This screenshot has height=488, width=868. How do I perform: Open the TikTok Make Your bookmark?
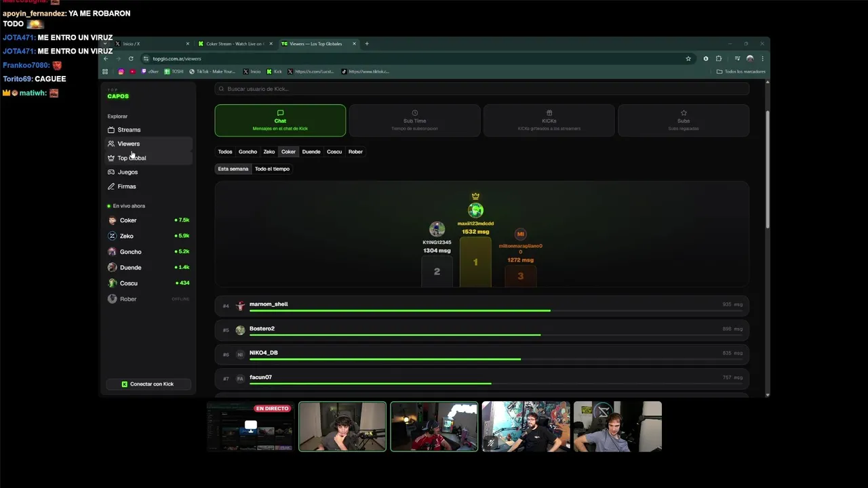(x=213, y=71)
